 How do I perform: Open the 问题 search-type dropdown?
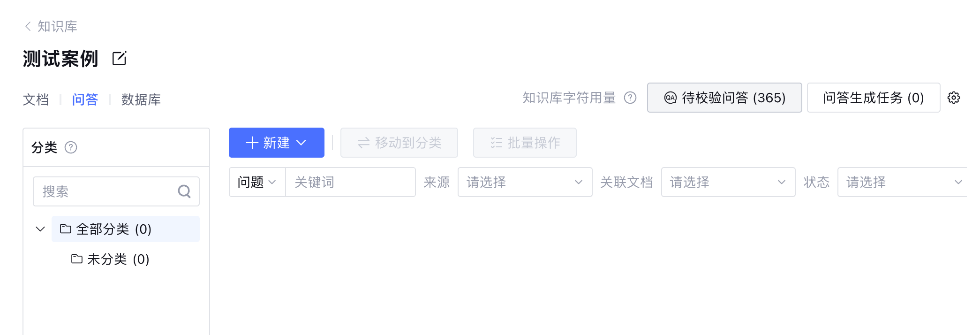tap(257, 182)
